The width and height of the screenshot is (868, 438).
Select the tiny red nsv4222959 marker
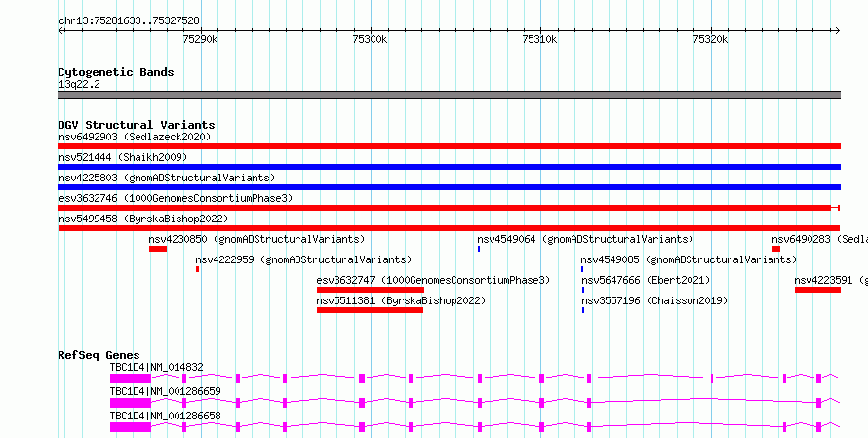click(197, 269)
